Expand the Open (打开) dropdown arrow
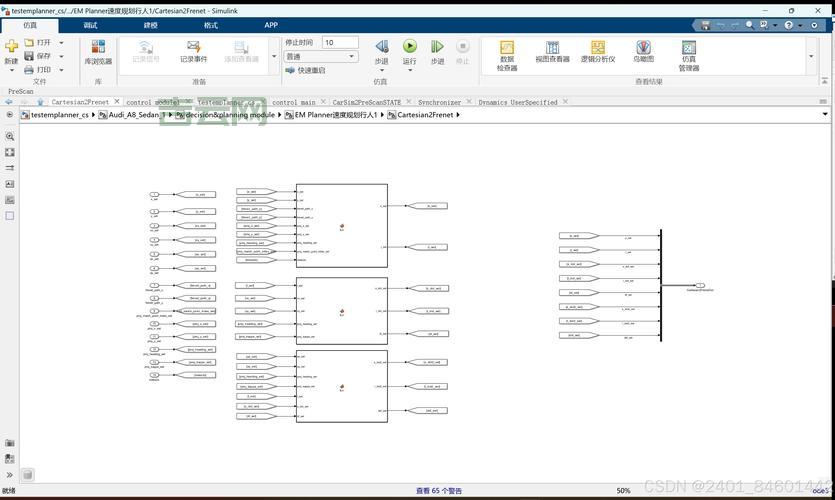The height and width of the screenshot is (500, 835). click(61, 43)
